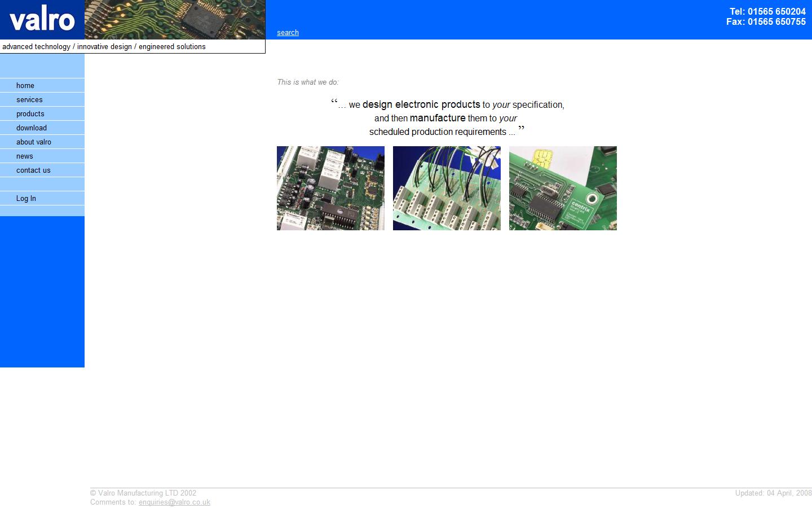Open the search link
The height and width of the screenshot is (508, 812).
point(288,32)
